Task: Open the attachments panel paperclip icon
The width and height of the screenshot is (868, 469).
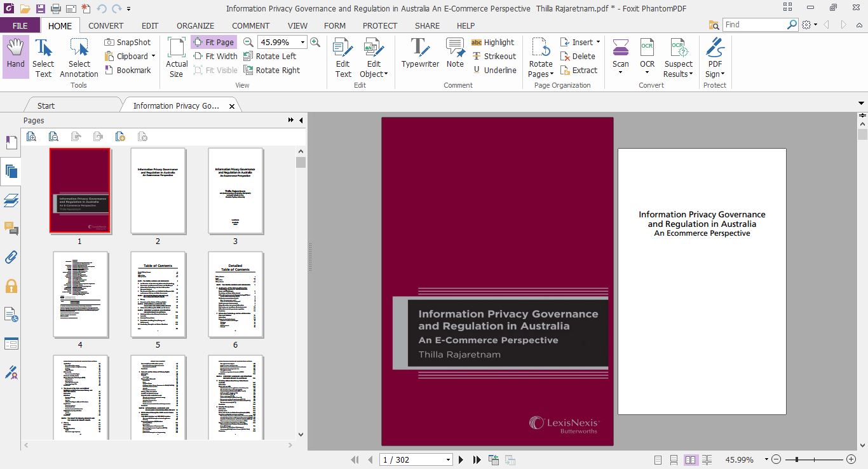Action: (11, 257)
